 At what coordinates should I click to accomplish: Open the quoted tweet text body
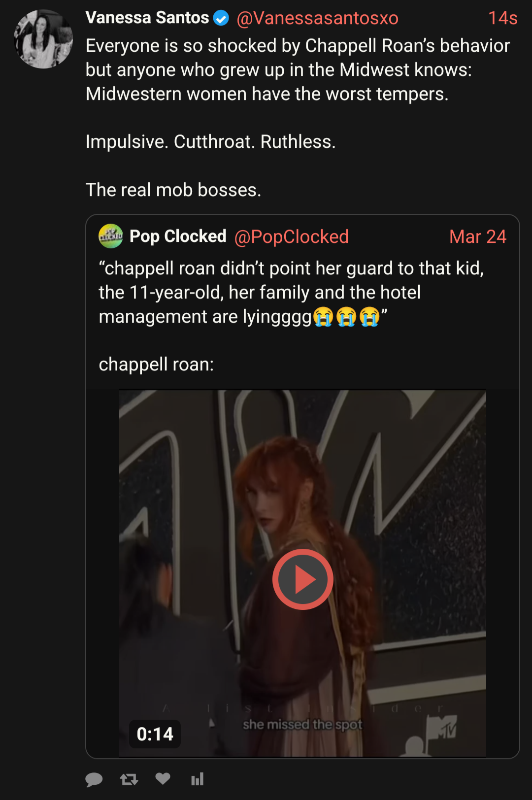pos(292,316)
